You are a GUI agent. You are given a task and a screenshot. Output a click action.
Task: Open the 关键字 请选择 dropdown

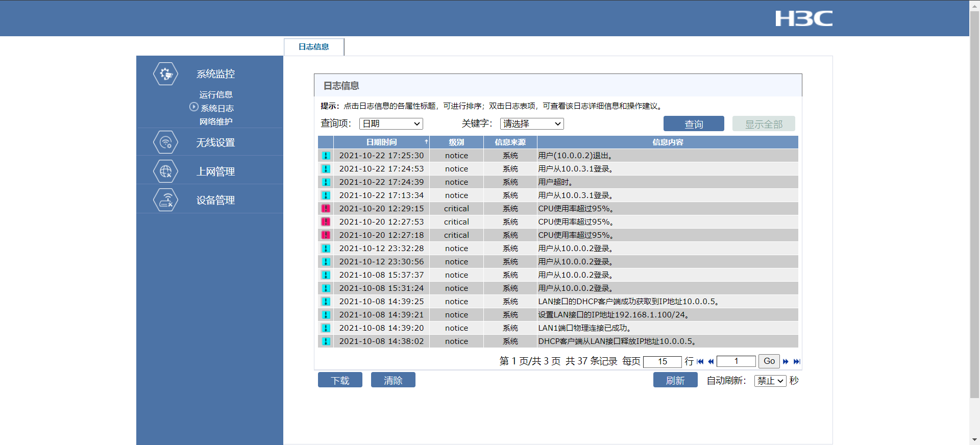pyautogui.click(x=532, y=123)
